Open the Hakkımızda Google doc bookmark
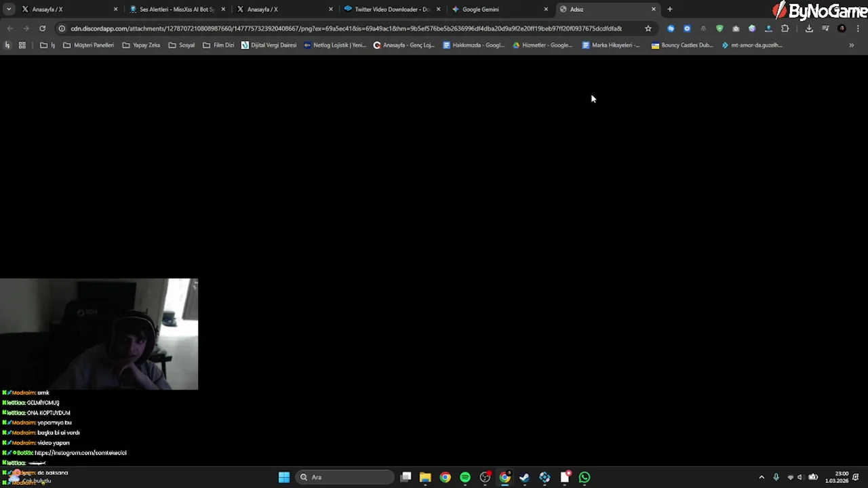Image resolution: width=868 pixels, height=488 pixels. [473, 45]
